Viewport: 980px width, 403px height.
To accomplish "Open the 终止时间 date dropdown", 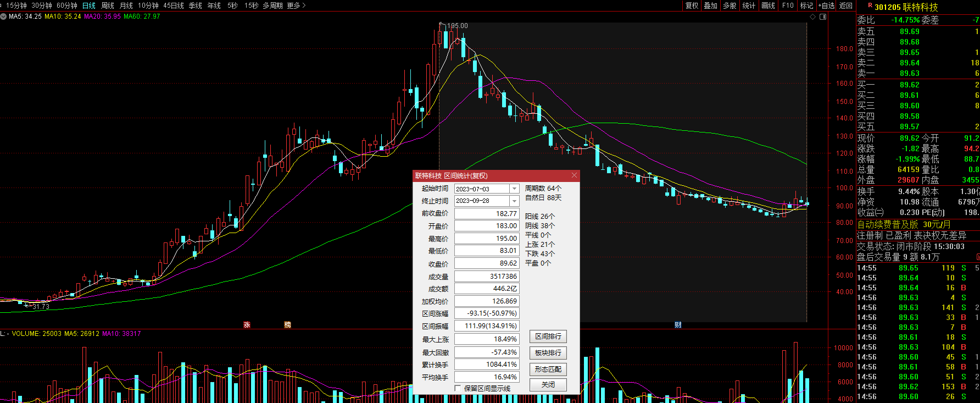I will (x=514, y=201).
